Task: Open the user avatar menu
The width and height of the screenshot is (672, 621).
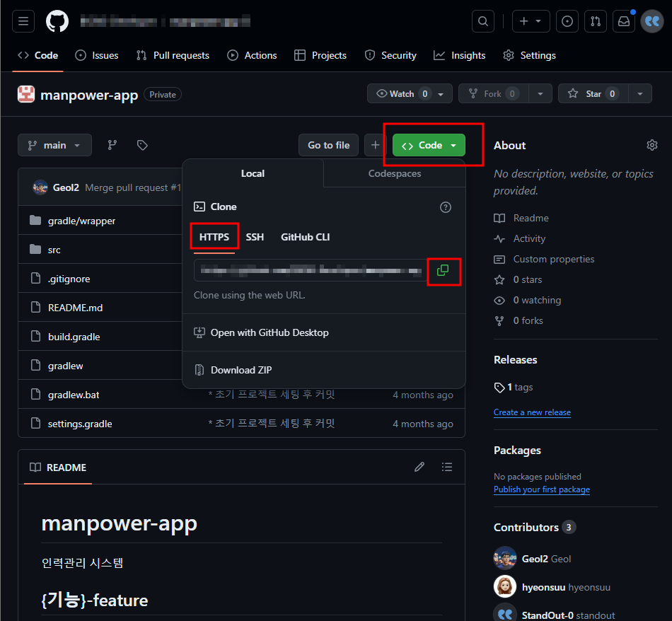Action: [652, 21]
